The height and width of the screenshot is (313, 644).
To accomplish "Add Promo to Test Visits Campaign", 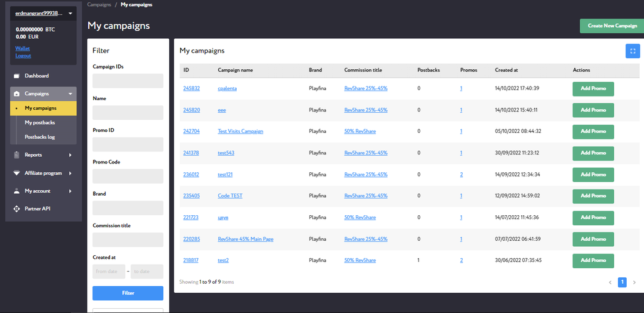I will coord(593,132).
